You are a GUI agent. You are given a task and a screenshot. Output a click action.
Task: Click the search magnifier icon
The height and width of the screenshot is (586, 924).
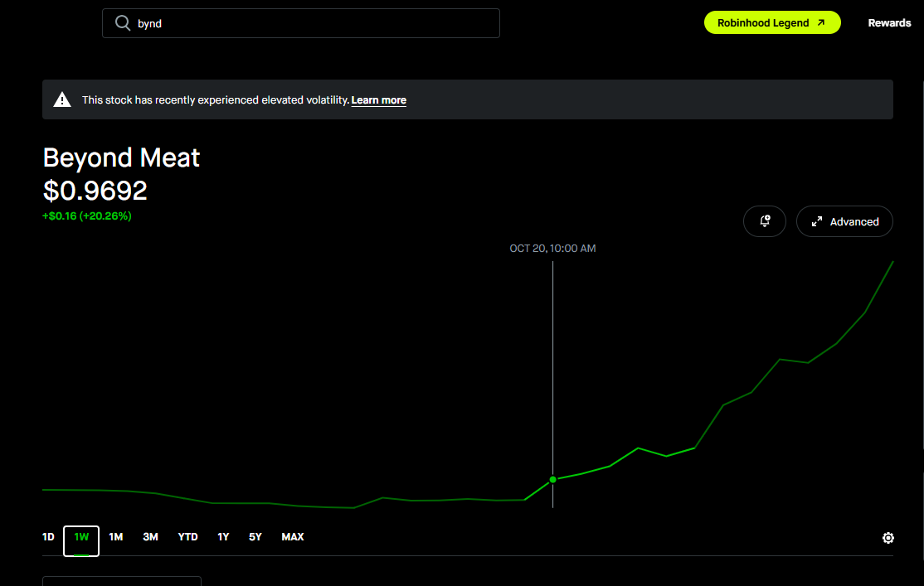point(123,23)
